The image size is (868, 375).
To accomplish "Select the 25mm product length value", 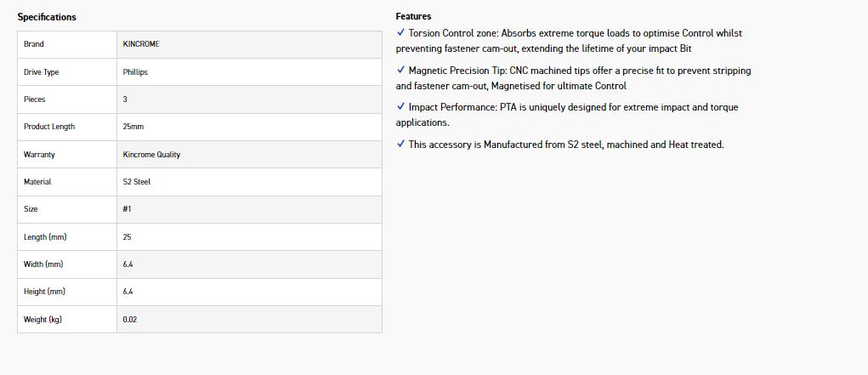I will [133, 127].
